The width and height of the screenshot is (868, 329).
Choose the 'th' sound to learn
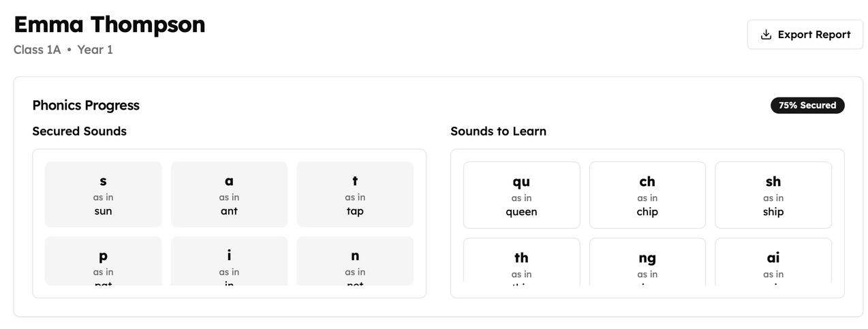click(x=521, y=262)
